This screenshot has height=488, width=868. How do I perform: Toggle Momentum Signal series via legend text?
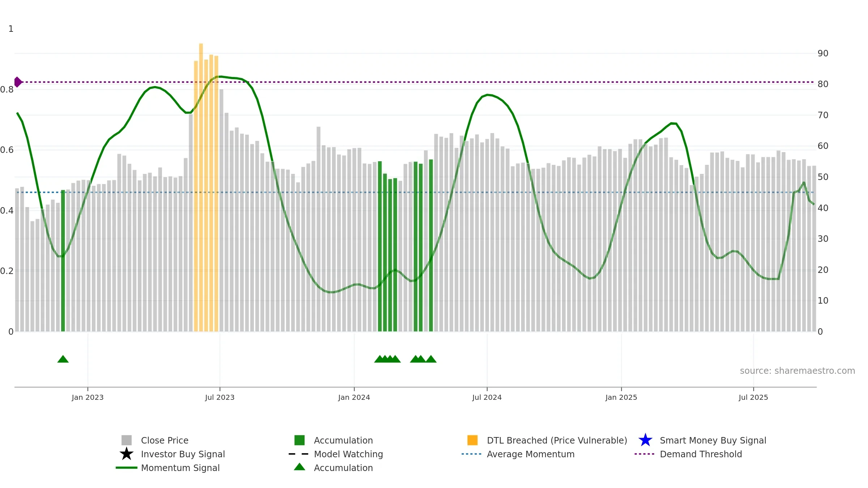180,468
